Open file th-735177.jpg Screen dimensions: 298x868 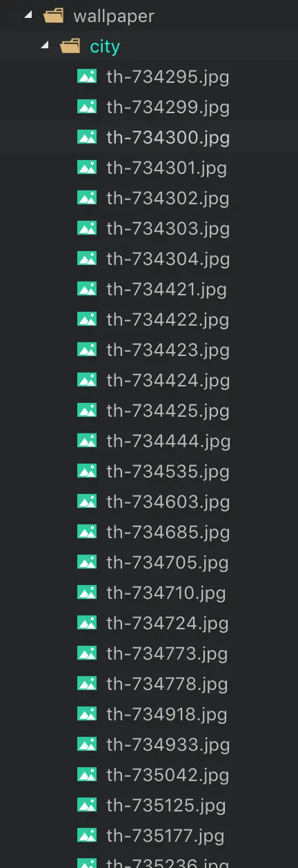(166, 836)
